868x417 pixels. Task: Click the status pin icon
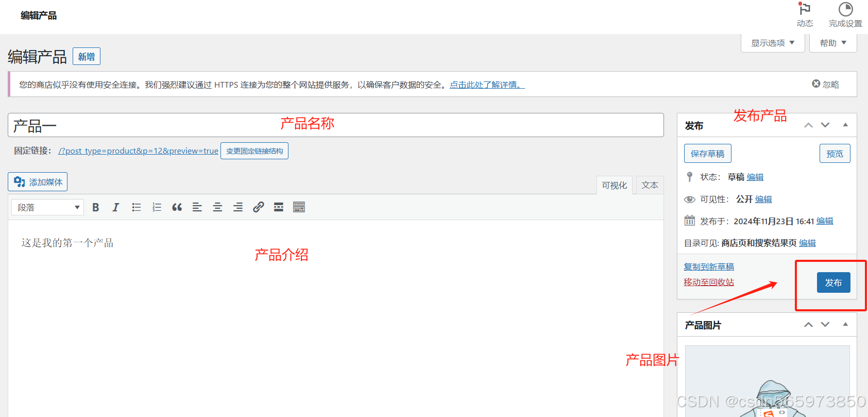pyautogui.click(x=690, y=177)
